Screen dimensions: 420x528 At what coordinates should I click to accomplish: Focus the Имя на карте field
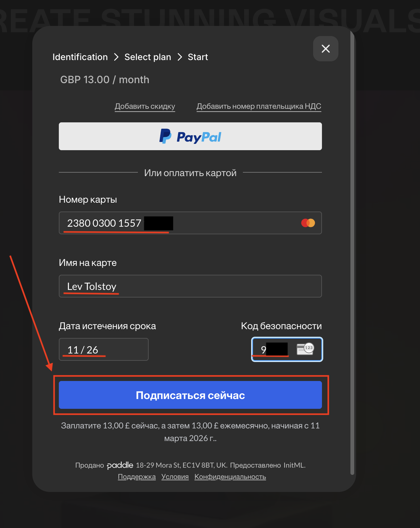click(190, 286)
